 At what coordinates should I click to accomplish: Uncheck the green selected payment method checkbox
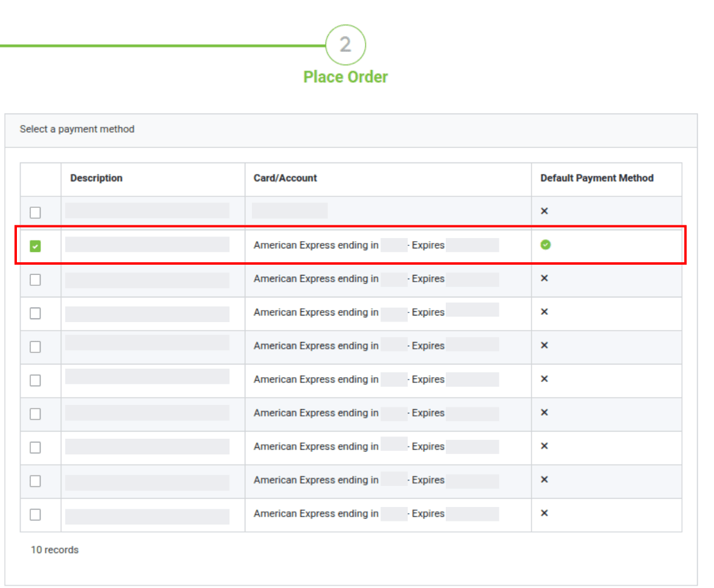click(35, 247)
